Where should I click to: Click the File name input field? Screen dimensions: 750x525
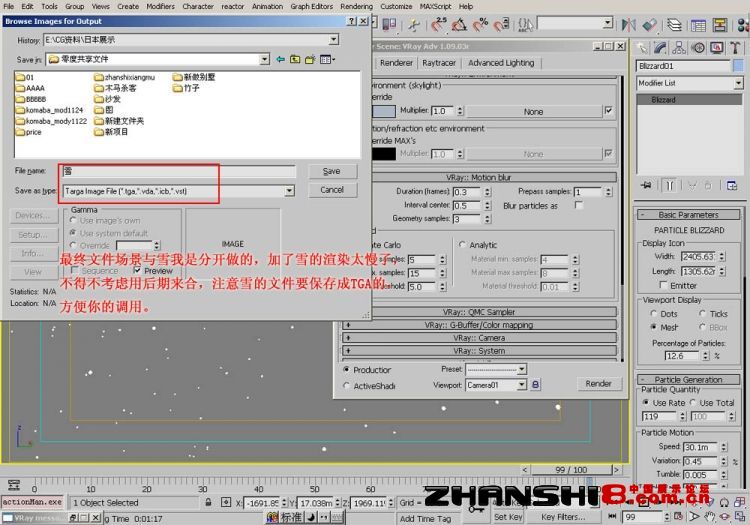tap(179, 171)
